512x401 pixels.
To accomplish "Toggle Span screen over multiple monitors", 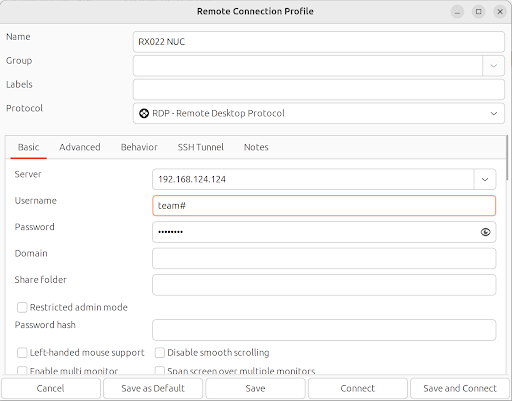I will click(160, 371).
